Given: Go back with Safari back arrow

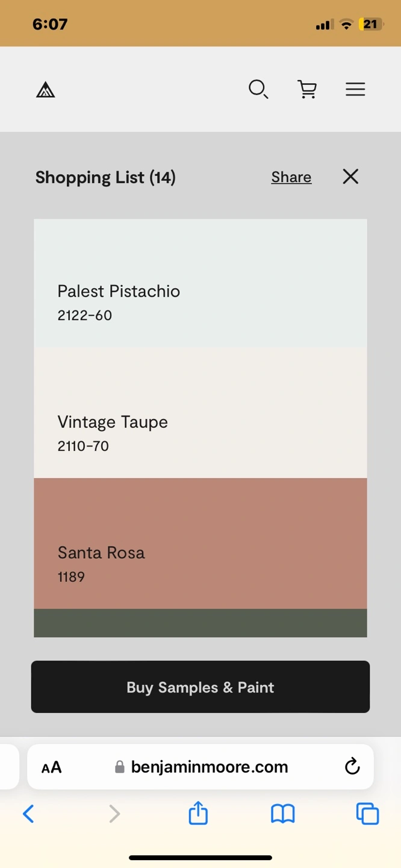Looking at the screenshot, I should (28, 814).
